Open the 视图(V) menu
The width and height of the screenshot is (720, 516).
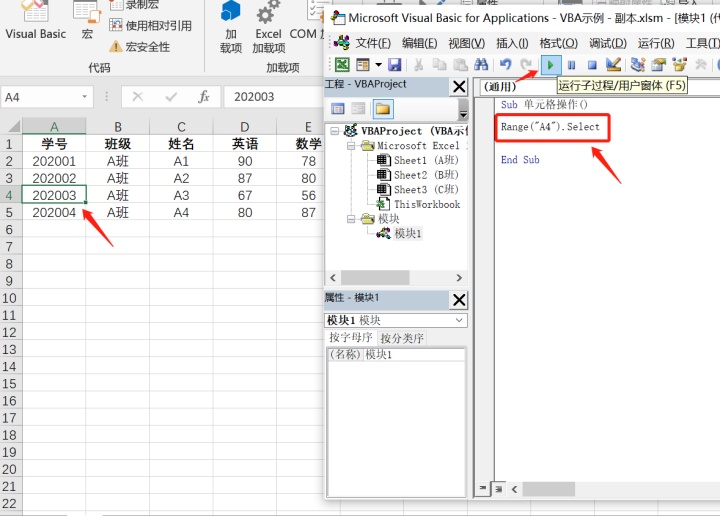click(467, 43)
